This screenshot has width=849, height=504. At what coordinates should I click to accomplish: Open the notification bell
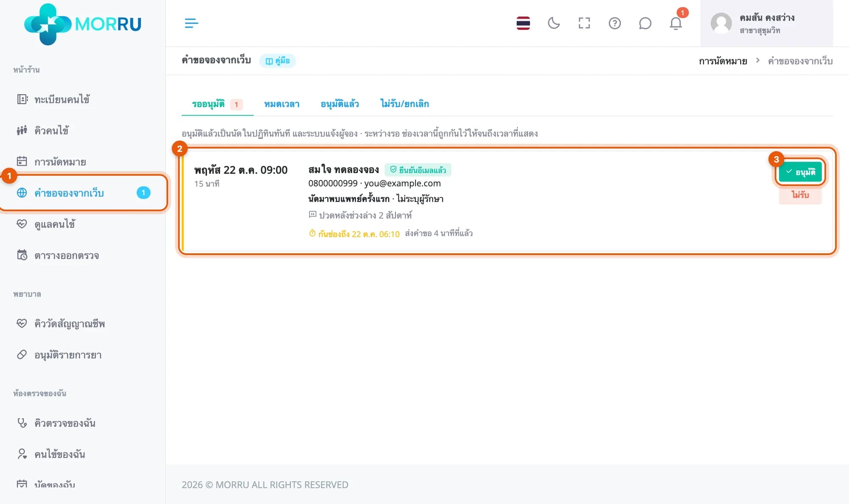[676, 23]
